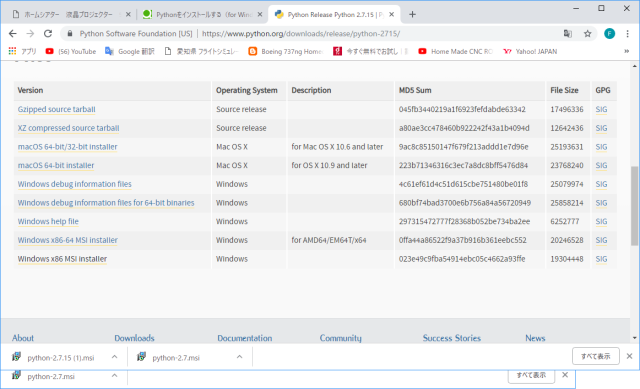Open SIG link for XZ compressed source tarball row

click(601, 128)
